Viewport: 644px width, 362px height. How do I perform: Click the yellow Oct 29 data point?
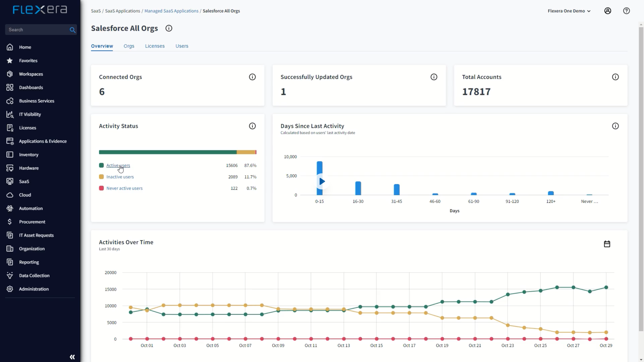click(x=606, y=332)
